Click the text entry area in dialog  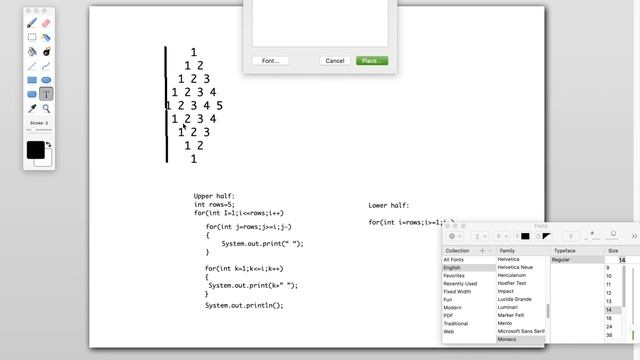point(320,23)
